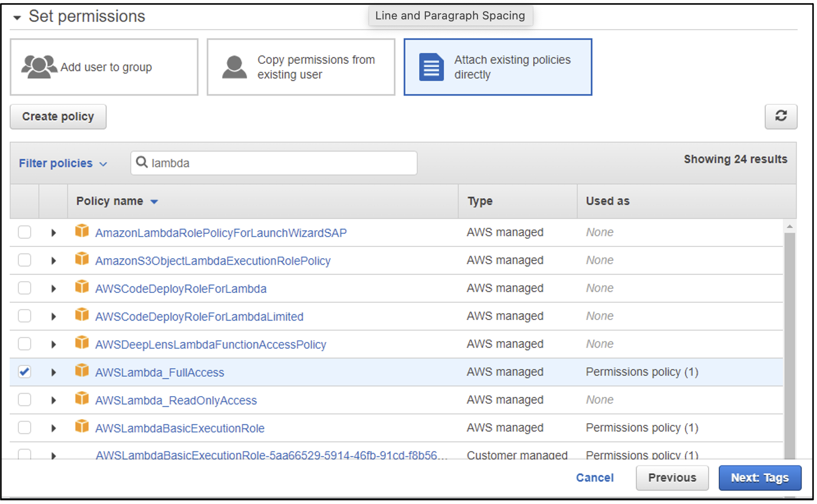Open the AmazonS3ObjectLambdaExecutionRolePolicy policy link
Screen dimensions: 817x504
coord(213,261)
